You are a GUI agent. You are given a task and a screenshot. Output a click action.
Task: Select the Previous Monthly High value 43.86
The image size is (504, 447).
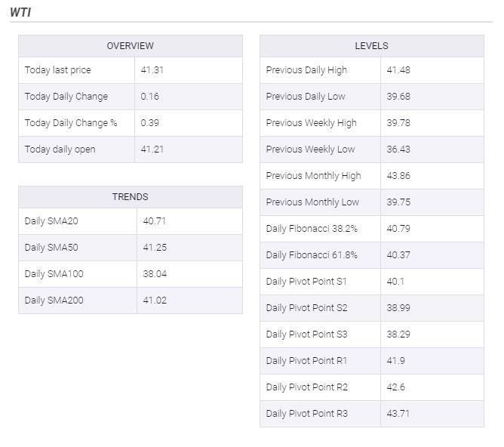pyautogui.click(x=398, y=176)
